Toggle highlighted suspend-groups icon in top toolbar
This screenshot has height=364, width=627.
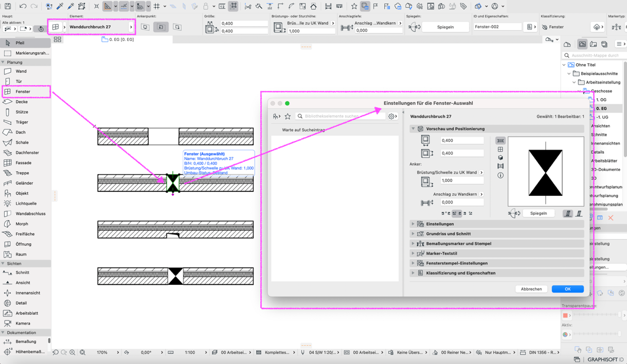(233, 6)
